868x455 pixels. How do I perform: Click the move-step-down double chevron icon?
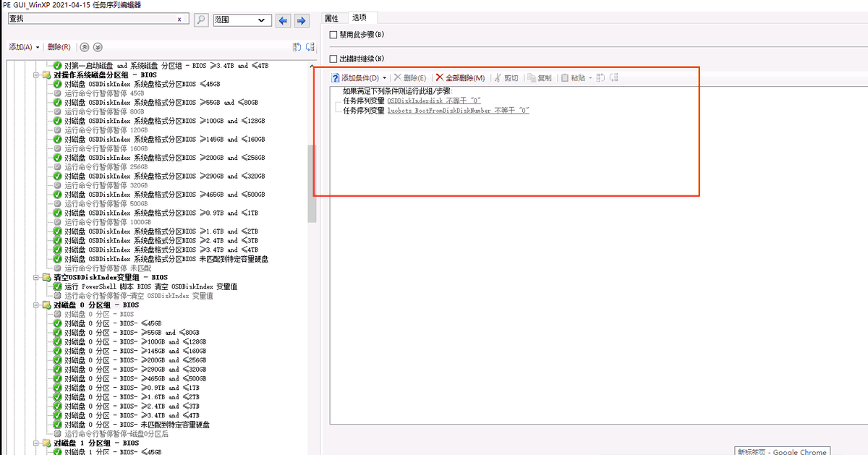[98, 47]
